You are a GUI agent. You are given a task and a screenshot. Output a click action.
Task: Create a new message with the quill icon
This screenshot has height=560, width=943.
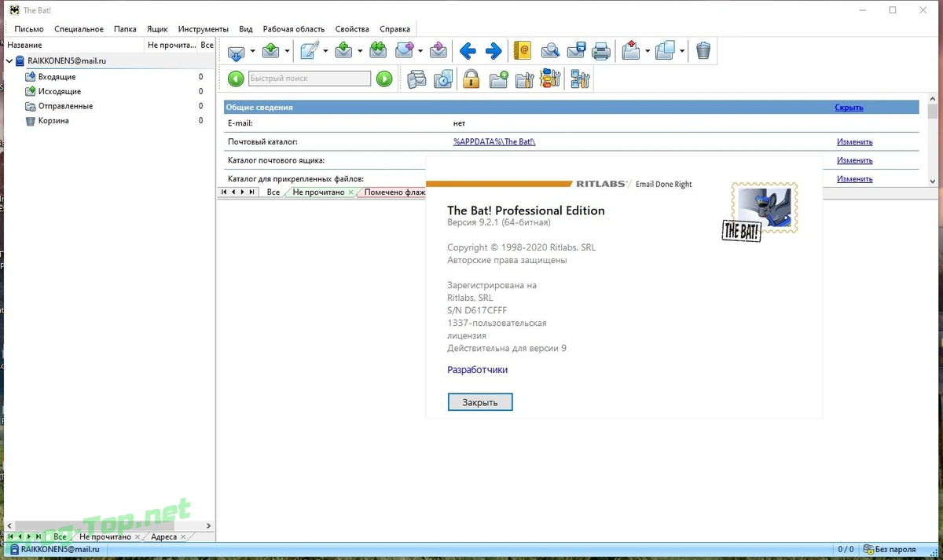click(309, 52)
